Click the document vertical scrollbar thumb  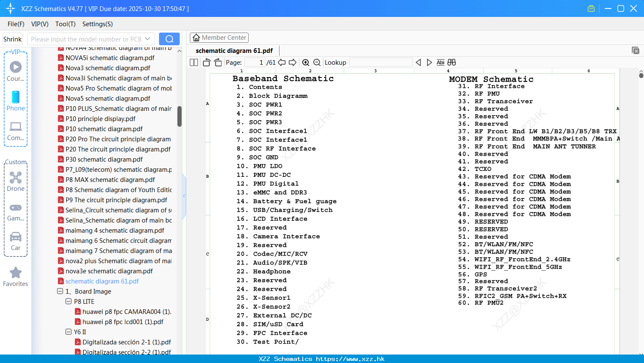pyautogui.click(x=641, y=75)
